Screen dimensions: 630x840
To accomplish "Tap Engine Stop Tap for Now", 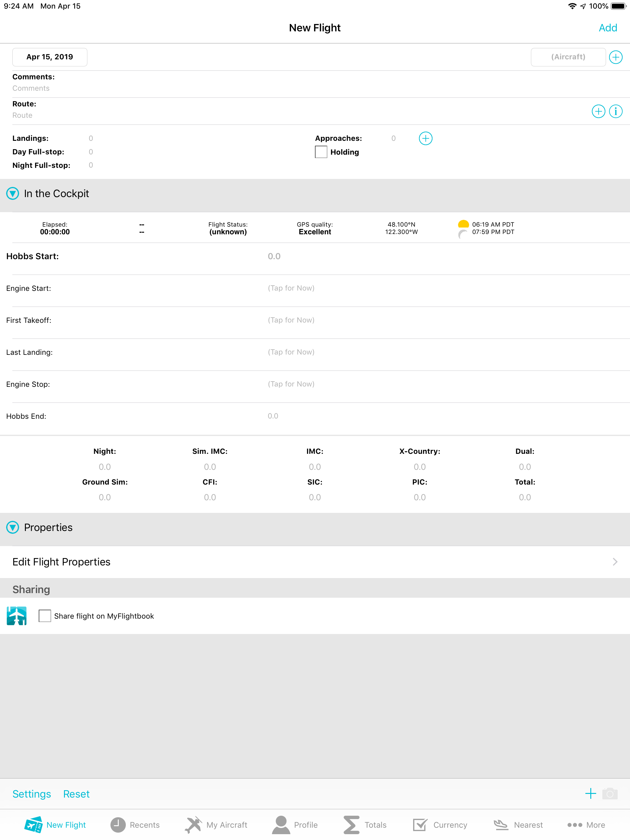I will (291, 383).
